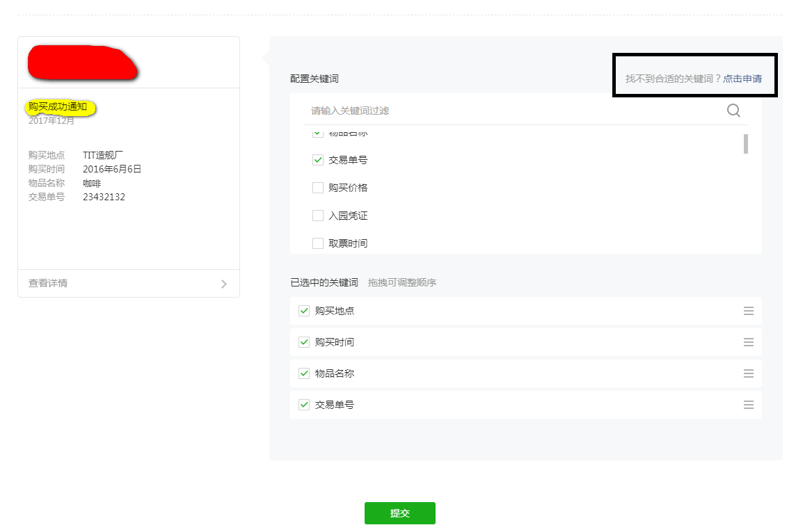The height and width of the screenshot is (532, 796).
Task: Check the 购买价格 keyword checkbox
Action: (x=318, y=188)
